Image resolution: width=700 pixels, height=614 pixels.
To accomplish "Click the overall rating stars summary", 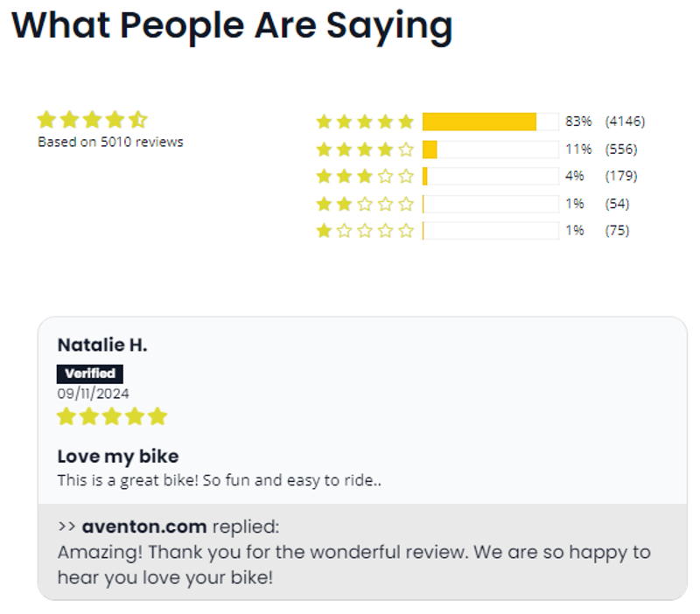I will point(92,120).
